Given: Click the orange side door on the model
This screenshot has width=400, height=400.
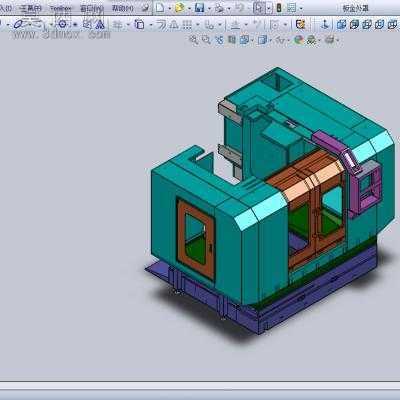Looking at the screenshot, I should (x=196, y=238).
